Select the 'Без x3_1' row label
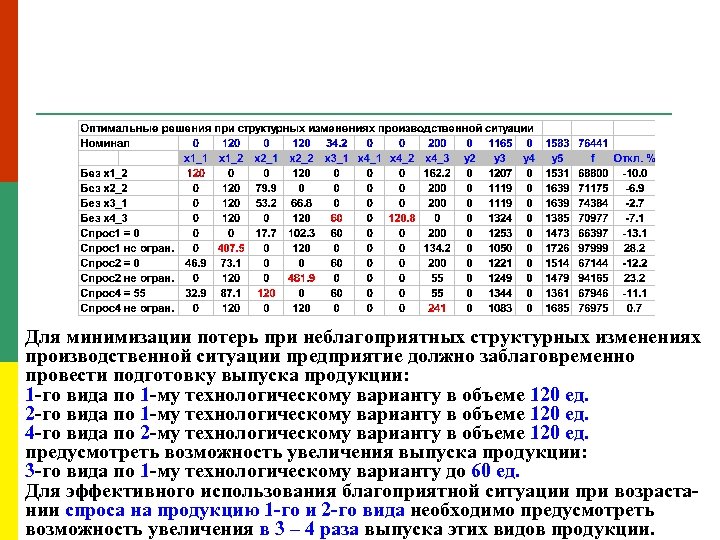This screenshot has height=540, width=720. point(104,203)
